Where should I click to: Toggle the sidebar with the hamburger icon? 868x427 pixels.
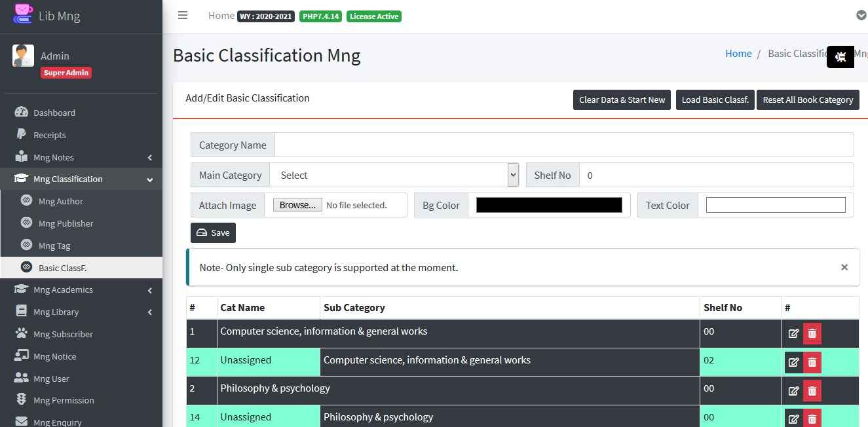[x=183, y=16]
